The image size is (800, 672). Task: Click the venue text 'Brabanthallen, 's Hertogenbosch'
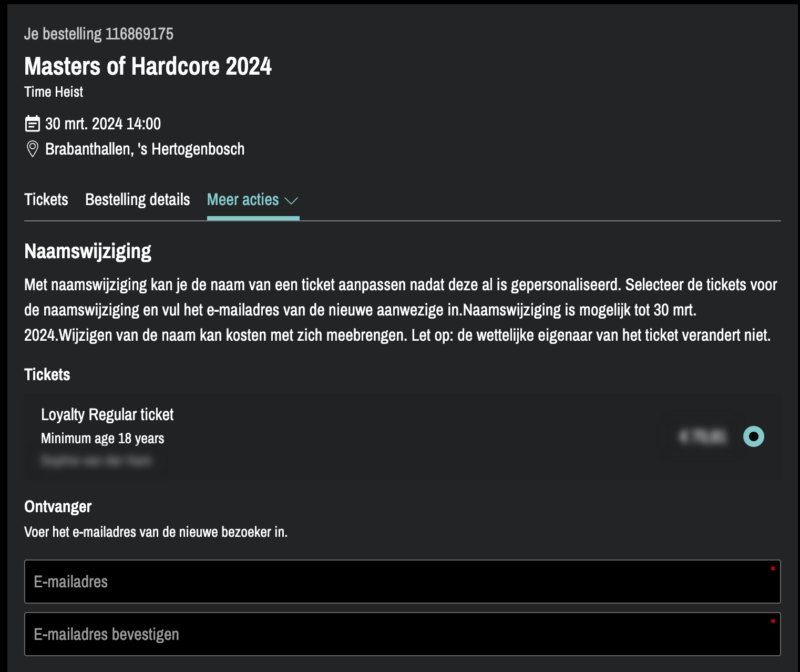pos(145,149)
